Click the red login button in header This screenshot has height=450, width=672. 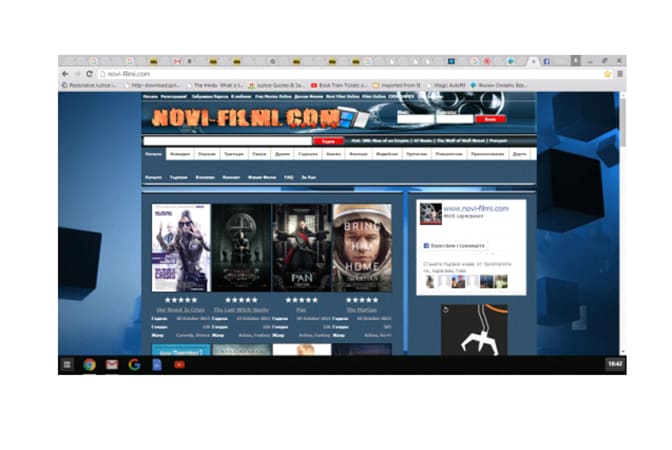click(490, 119)
